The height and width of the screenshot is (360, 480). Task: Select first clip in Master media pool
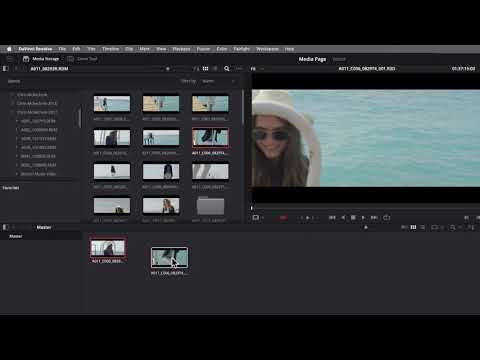[108, 248]
